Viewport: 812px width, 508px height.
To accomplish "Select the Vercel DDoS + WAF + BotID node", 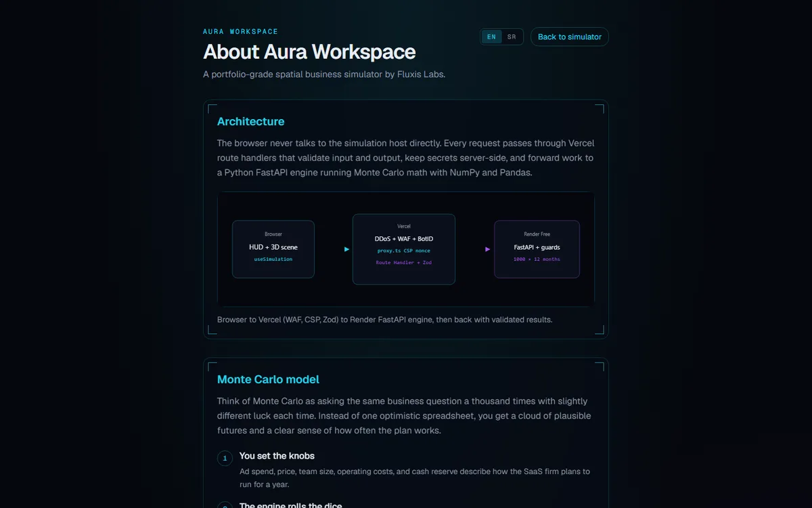I will [x=404, y=249].
